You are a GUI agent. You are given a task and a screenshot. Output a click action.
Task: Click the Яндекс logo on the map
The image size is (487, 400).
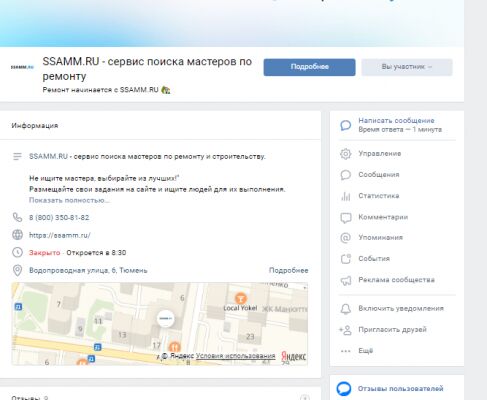click(293, 356)
